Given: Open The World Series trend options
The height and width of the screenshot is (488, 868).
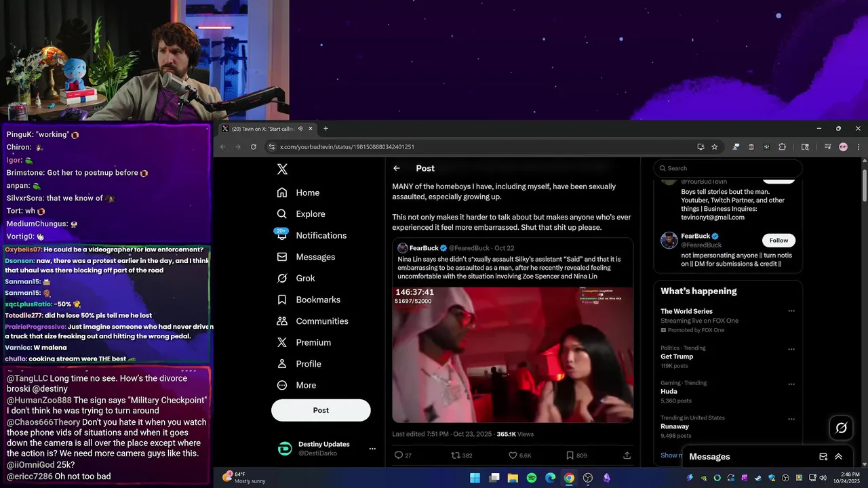Looking at the screenshot, I should (x=791, y=311).
